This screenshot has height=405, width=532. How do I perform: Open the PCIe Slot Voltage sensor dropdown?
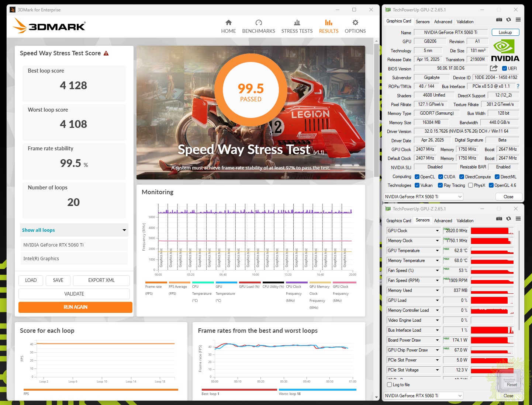(437, 370)
